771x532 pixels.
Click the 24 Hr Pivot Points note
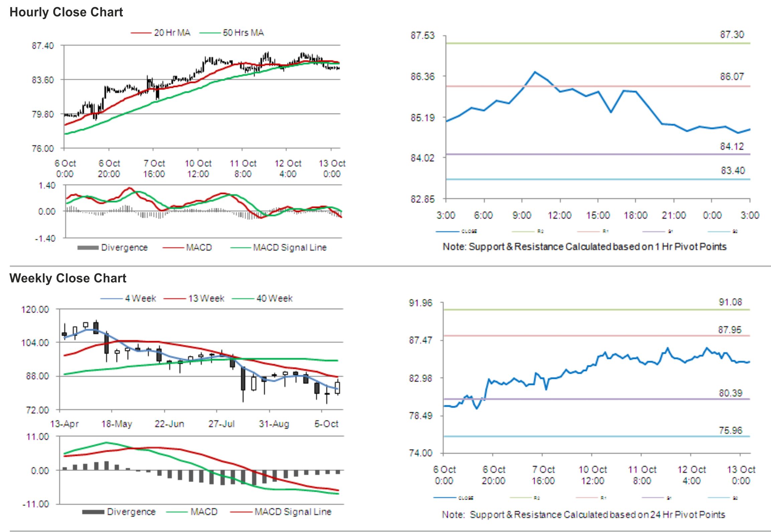584,515
